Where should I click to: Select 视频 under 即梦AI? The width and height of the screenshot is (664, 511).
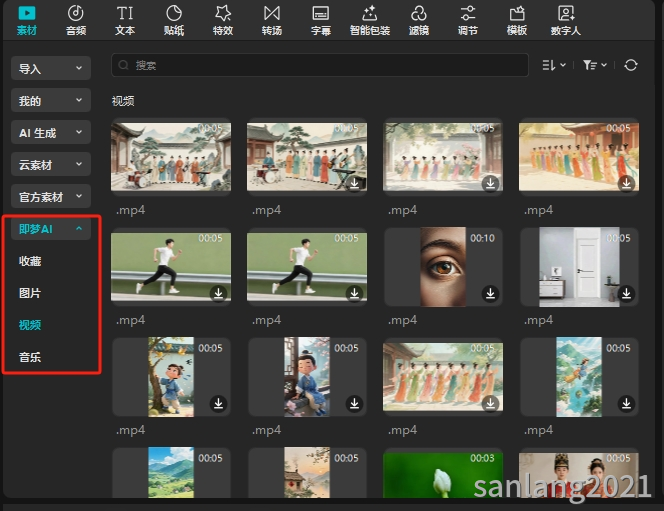(x=30, y=325)
